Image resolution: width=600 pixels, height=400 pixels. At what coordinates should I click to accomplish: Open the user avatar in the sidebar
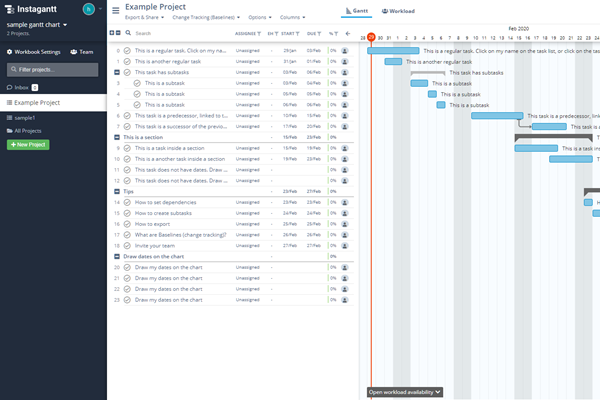click(88, 8)
